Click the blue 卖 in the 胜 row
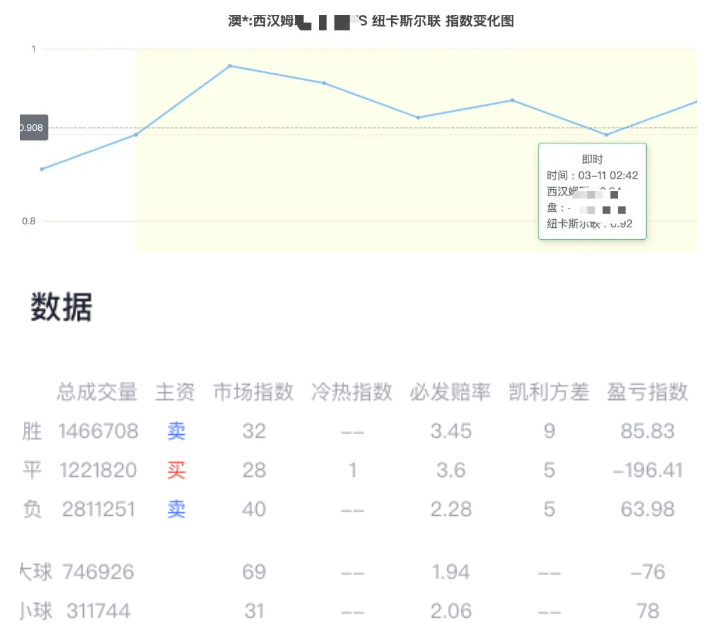Screen dimensions: 715x627 [176, 431]
